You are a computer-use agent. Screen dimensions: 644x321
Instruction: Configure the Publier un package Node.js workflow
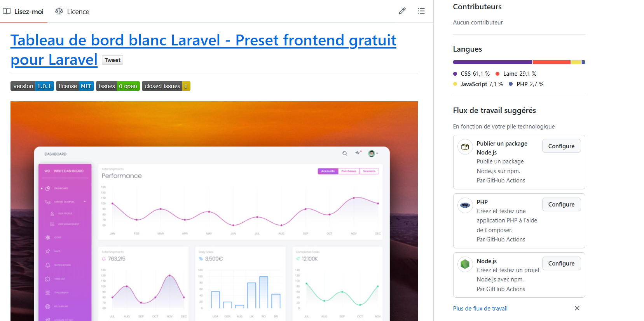click(x=561, y=146)
